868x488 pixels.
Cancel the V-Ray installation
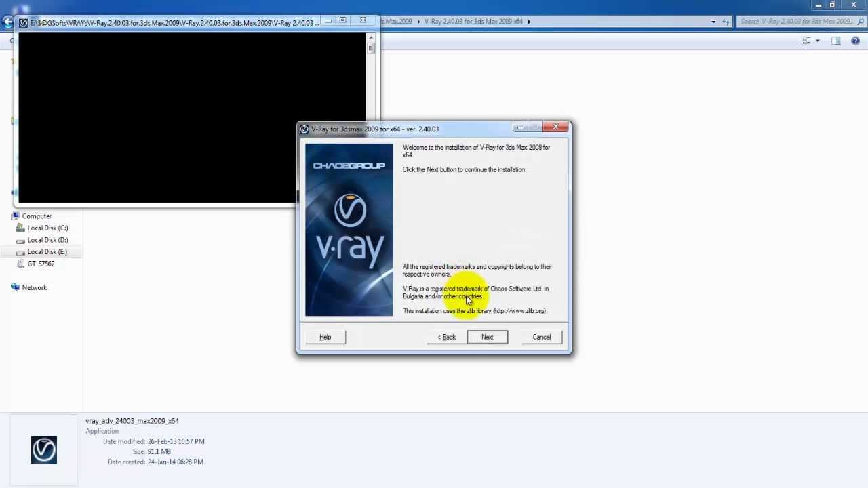(542, 337)
